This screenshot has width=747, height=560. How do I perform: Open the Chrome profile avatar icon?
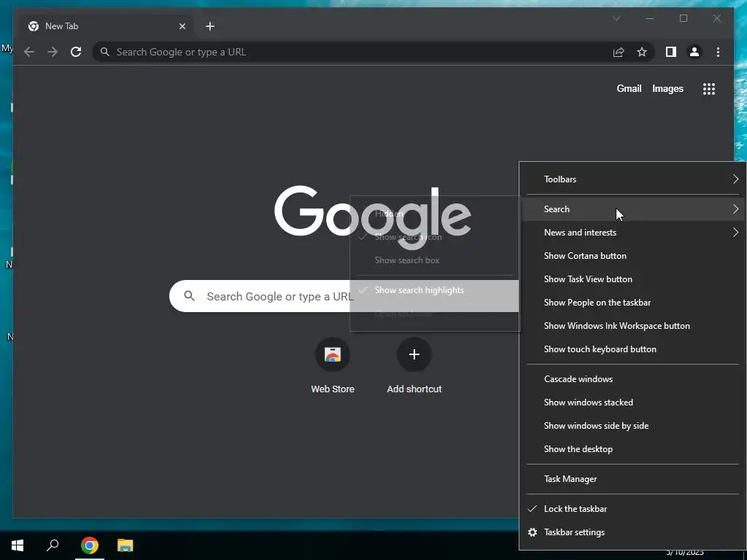coord(694,52)
